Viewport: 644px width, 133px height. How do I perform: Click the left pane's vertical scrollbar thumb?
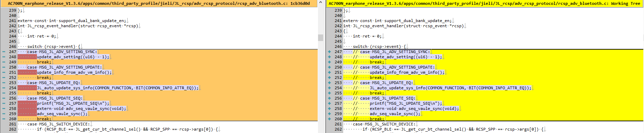(320, 38)
